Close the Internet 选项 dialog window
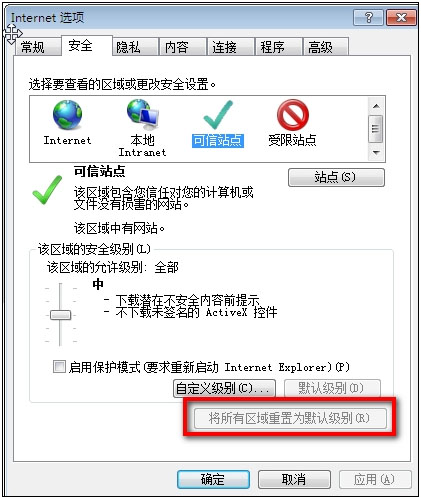 pos(401,17)
